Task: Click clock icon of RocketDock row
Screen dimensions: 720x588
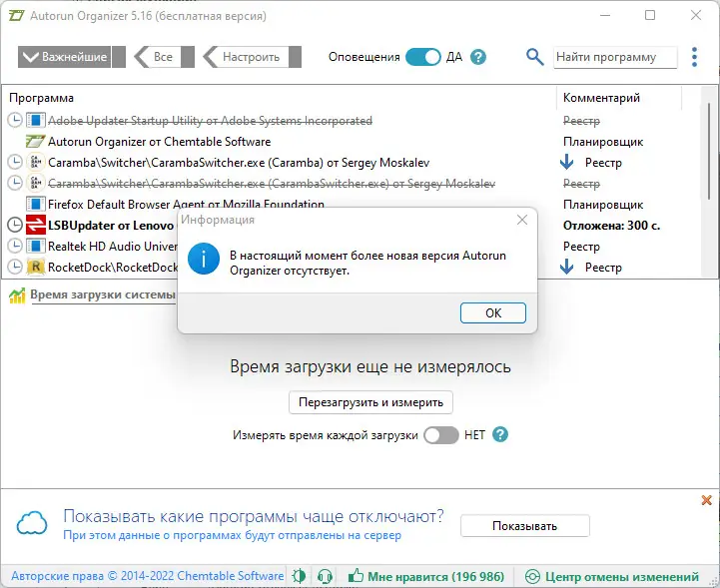Action: [x=15, y=267]
